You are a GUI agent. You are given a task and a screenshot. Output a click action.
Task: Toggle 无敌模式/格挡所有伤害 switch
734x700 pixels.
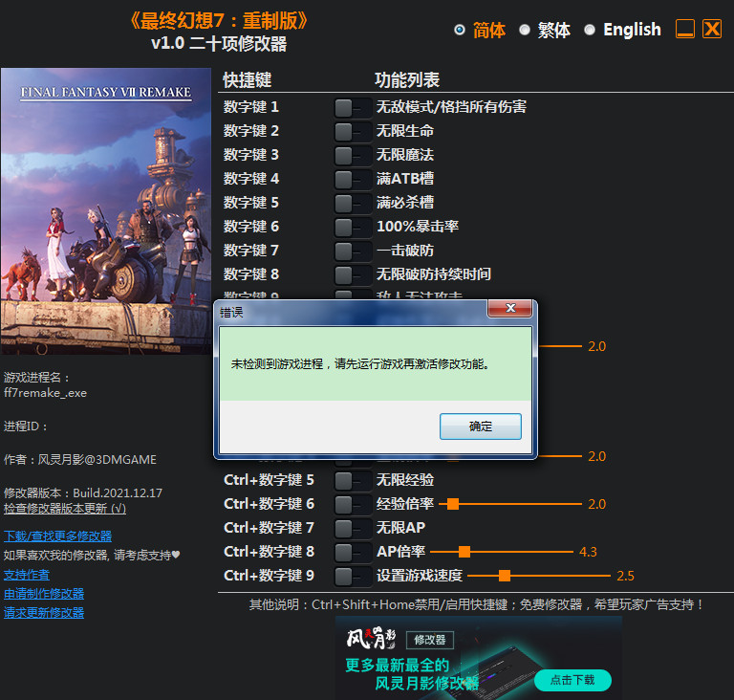click(353, 108)
